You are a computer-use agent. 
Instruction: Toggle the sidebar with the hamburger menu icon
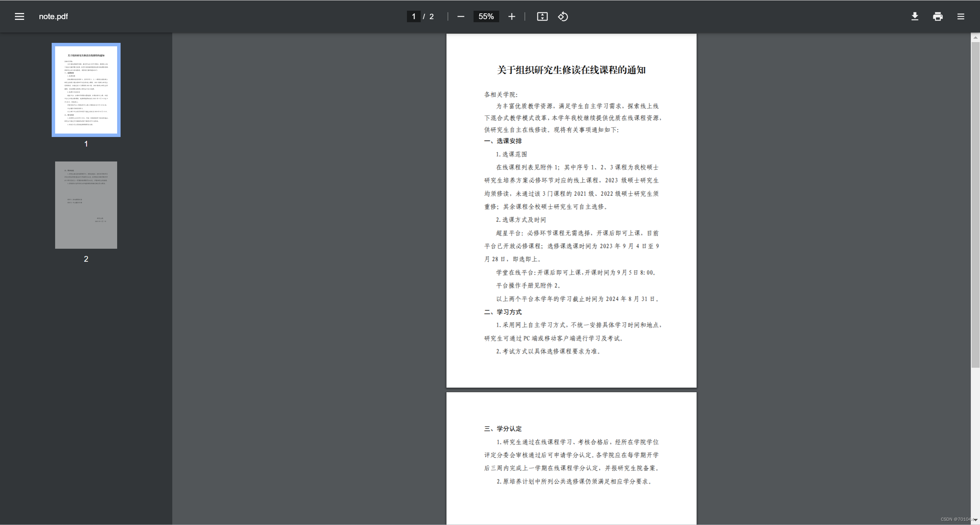(x=20, y=16)
